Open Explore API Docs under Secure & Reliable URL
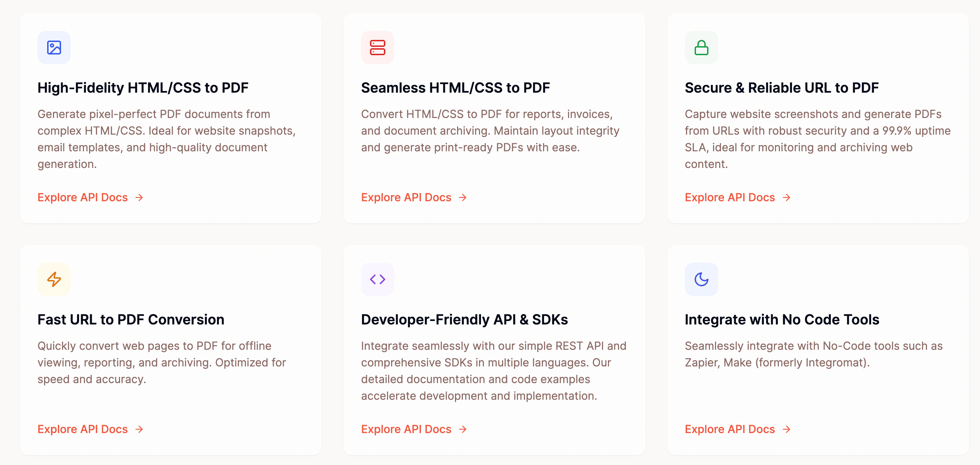980x465 pixels. click(729, 197)
